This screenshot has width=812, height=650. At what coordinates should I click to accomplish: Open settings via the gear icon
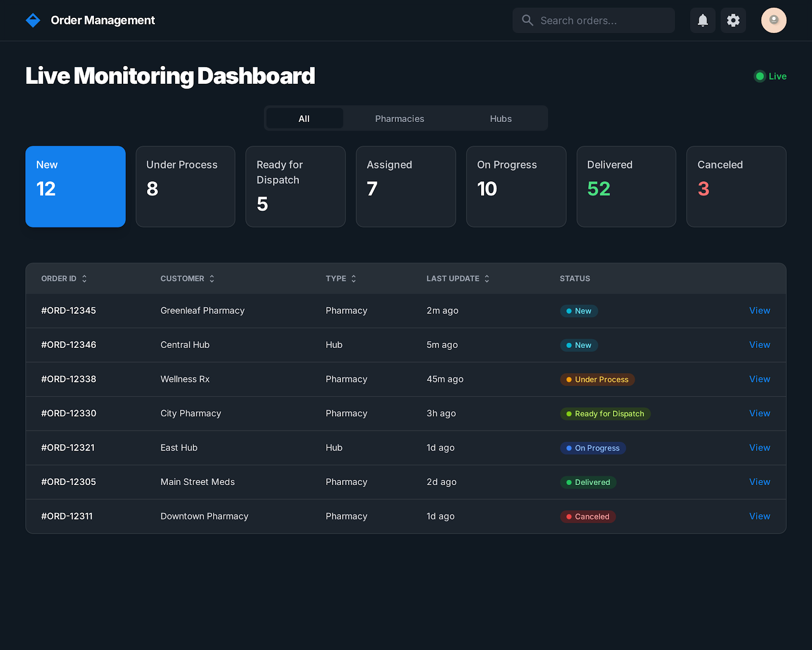(733, 20)
